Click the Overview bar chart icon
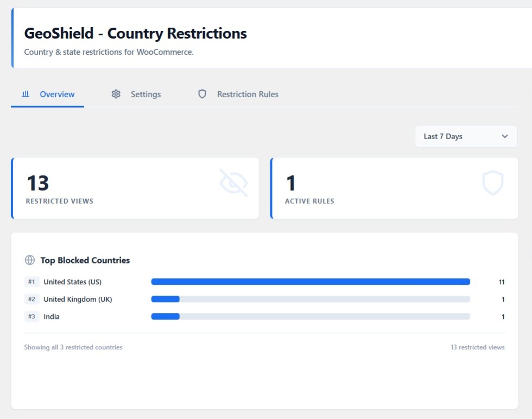532x419 pixels. pos(26,94)
